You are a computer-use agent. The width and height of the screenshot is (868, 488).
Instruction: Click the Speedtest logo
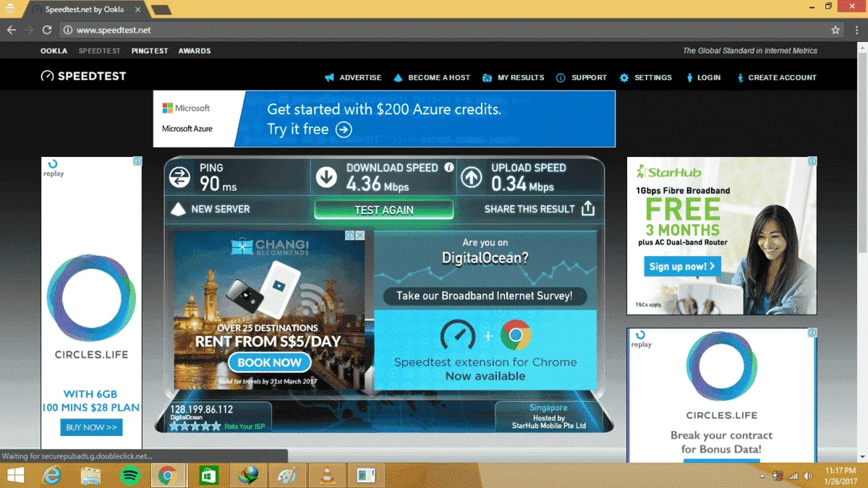(83, 76)
